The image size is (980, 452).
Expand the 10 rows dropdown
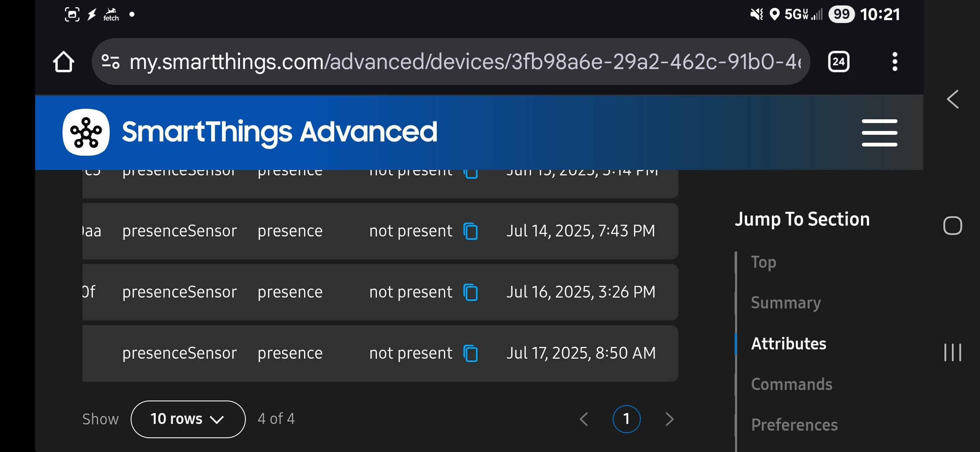pos(188,419)
